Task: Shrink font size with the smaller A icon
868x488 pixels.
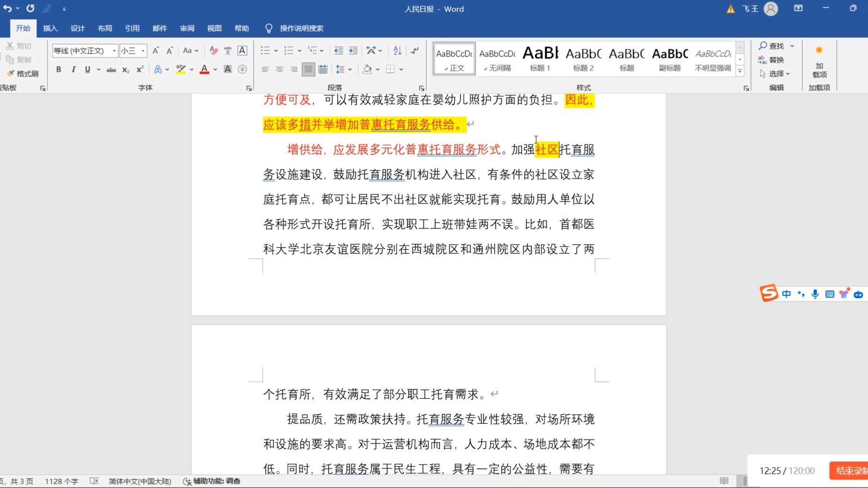Action: coord(169,50)
